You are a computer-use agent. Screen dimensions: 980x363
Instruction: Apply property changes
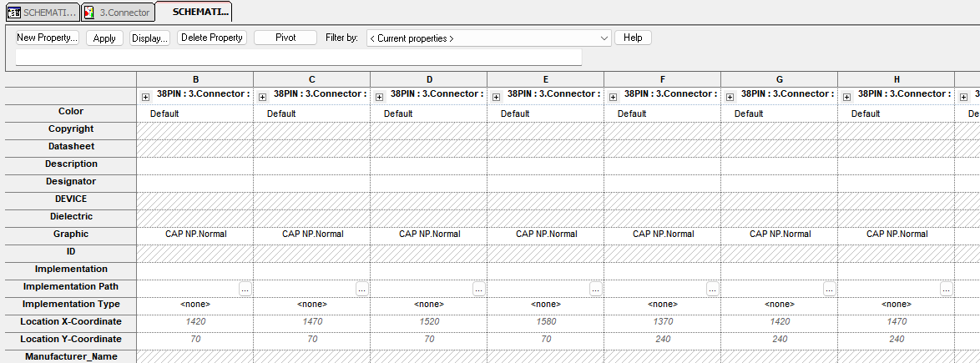(x=104, y=38)
